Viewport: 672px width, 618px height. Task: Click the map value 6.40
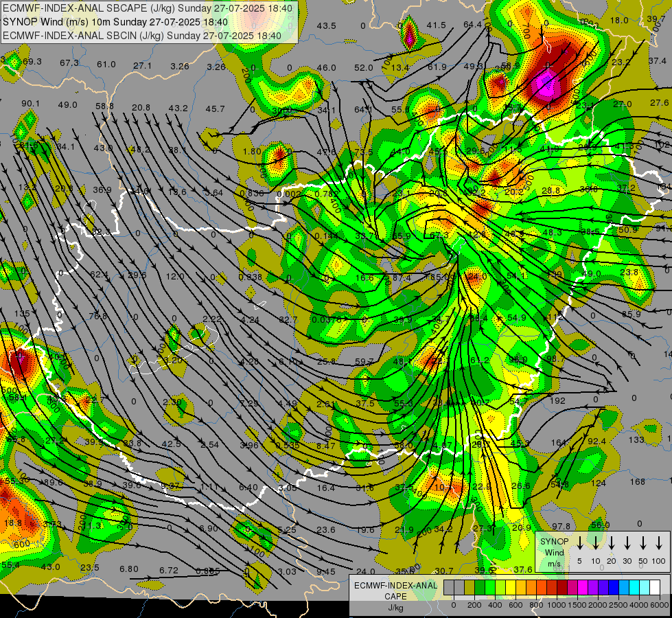[248, 488]
